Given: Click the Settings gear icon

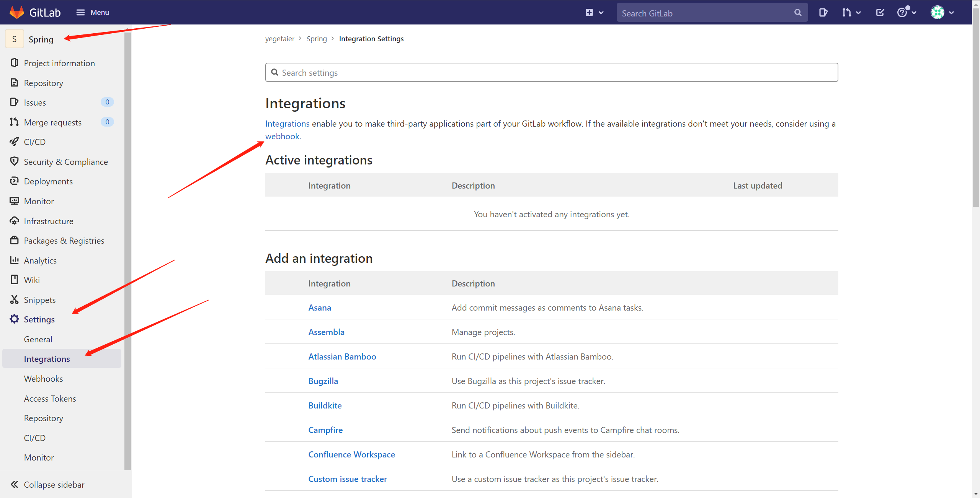Looking at the screenshot, I should 14,319.
